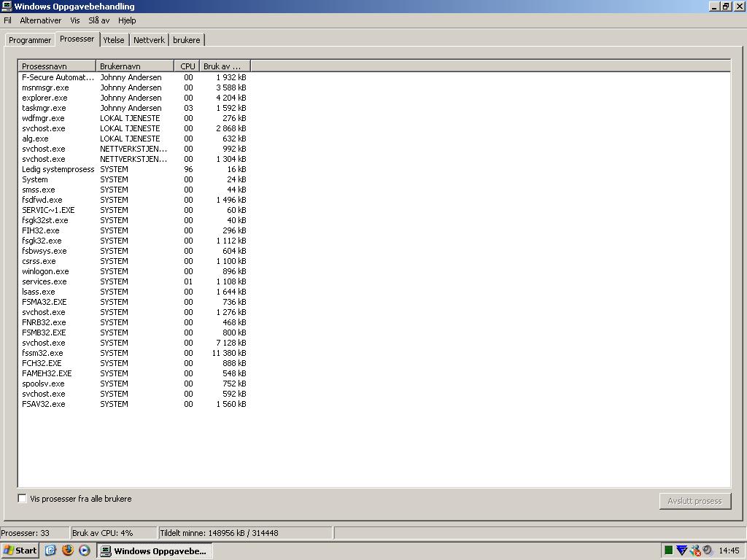
Task: Launch Firefox from the quick launch bar
Action: (68, 551)
